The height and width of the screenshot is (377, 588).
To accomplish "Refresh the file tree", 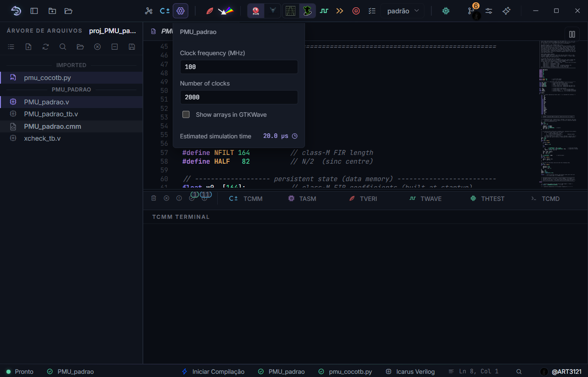I will [x=45, y=46].
